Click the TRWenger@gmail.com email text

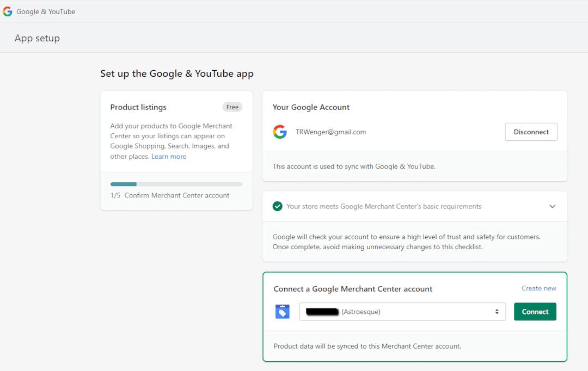(330, 132)
